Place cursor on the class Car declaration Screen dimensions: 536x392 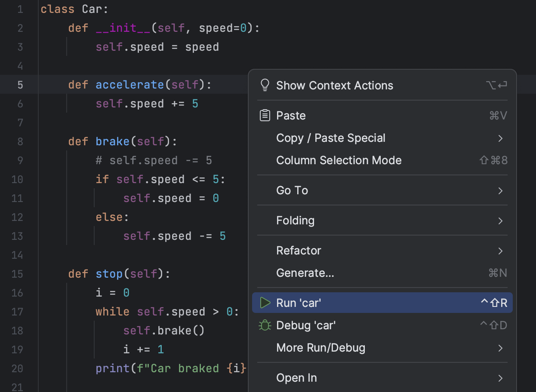(x=75, y=9)
